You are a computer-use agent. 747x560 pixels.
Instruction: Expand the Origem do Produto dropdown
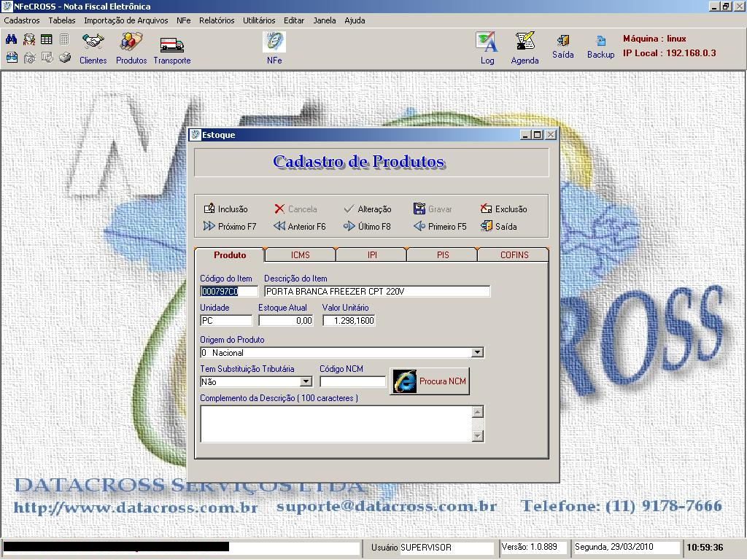477,352
